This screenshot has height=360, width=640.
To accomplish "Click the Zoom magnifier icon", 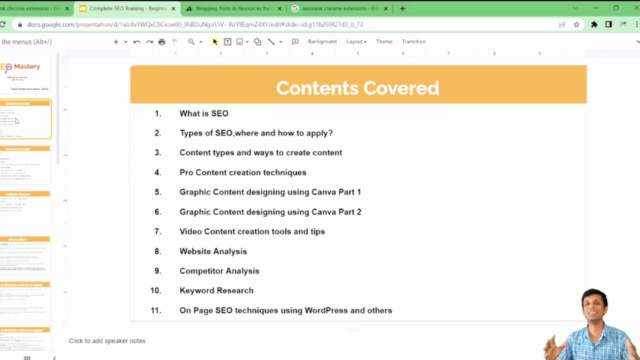I will 191,42.
